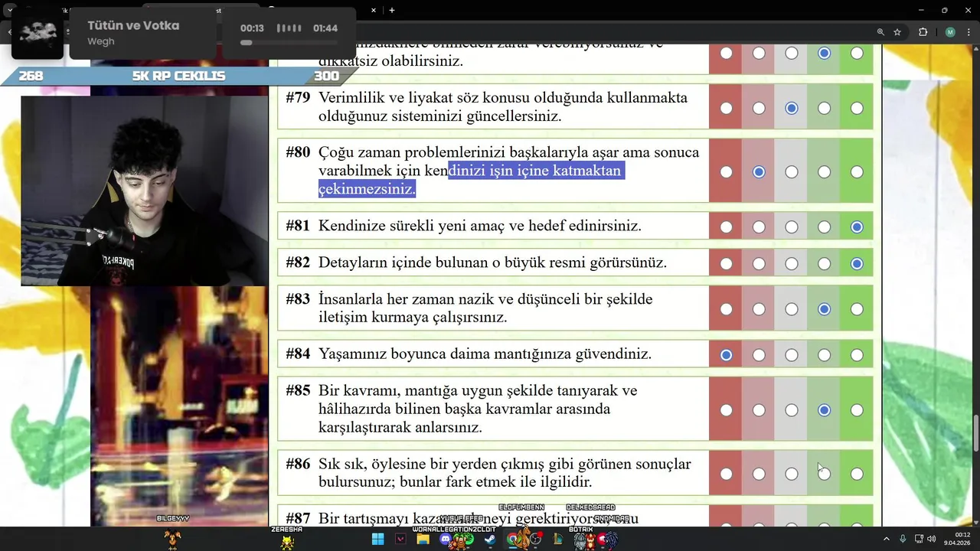Open File Explorer from the taskbar
The image size is (980, 551).
pos(423,540)
